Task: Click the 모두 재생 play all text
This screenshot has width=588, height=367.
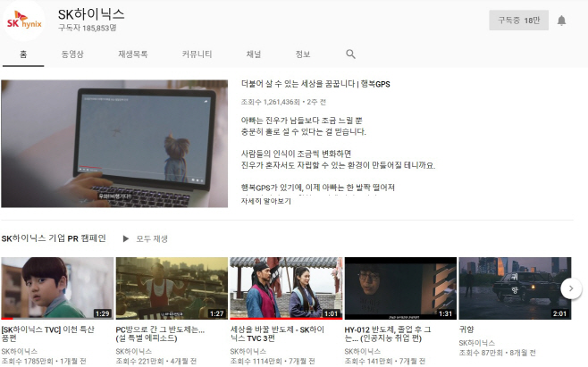Action: point(152,238)
